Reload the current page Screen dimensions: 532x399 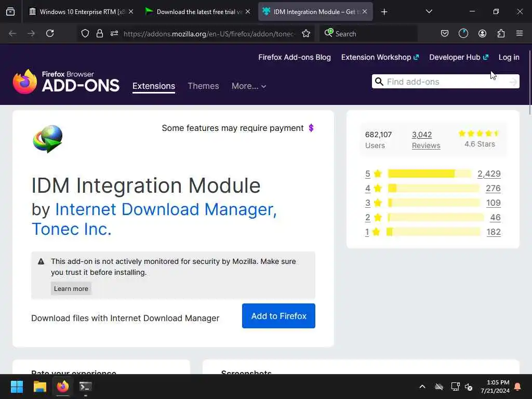[x=50, y=33]
